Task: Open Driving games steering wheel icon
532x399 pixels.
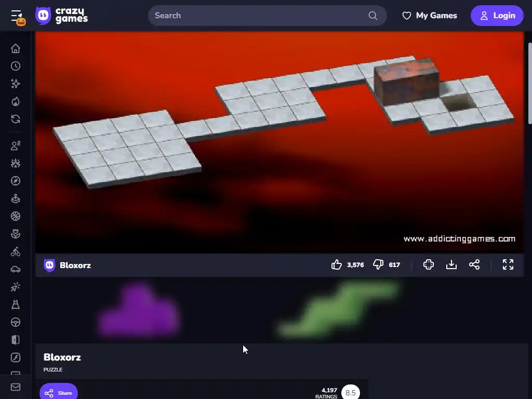Action: pos(16,322)
